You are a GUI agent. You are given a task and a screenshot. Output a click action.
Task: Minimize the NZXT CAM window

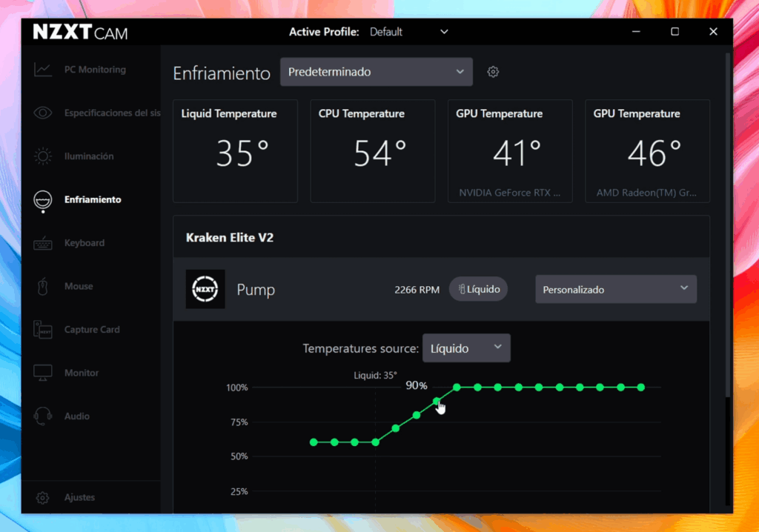pos(636,32)
